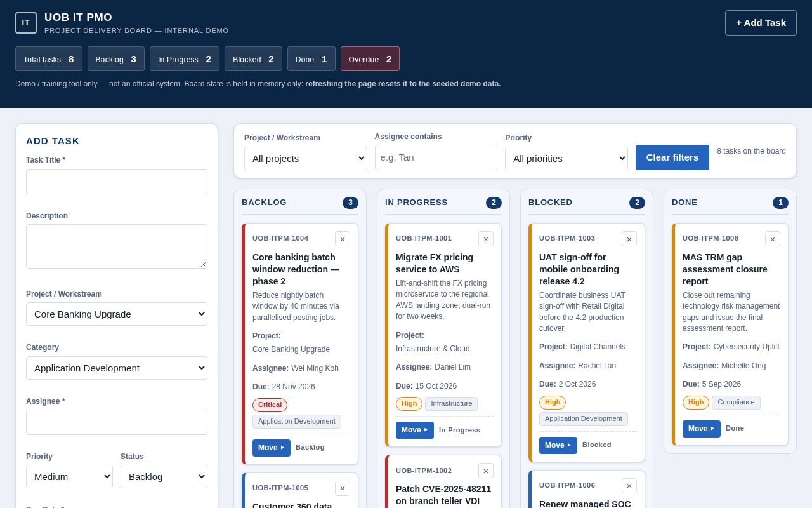Remove task card UOB-ITPM-1004
The height and width of the screenshot is (508, 812).
[x=343, y=239]
